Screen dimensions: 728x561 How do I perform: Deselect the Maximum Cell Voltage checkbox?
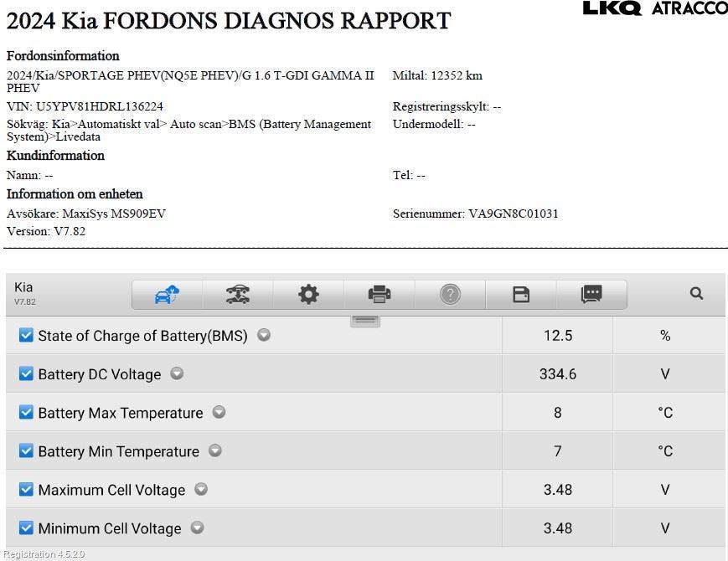[26, 490]
